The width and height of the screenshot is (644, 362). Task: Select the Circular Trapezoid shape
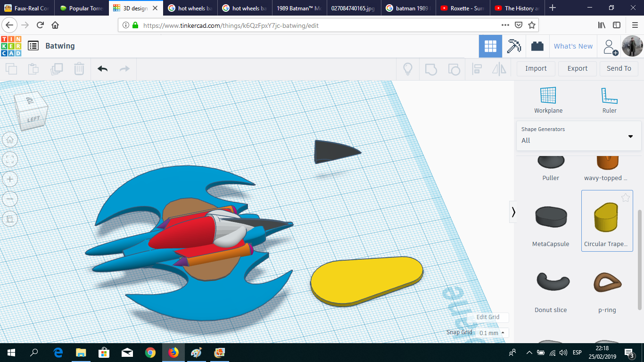click(607, 221)
